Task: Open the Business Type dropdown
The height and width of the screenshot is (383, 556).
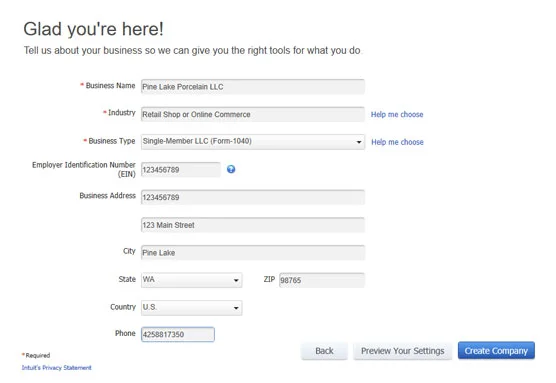Action: pyautogui.click(x=252, y=142)
